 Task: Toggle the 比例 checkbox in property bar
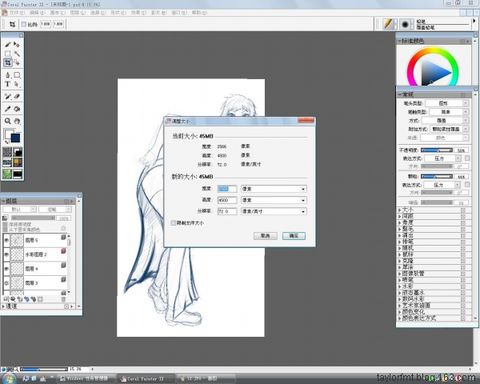(x=24, y=24)
